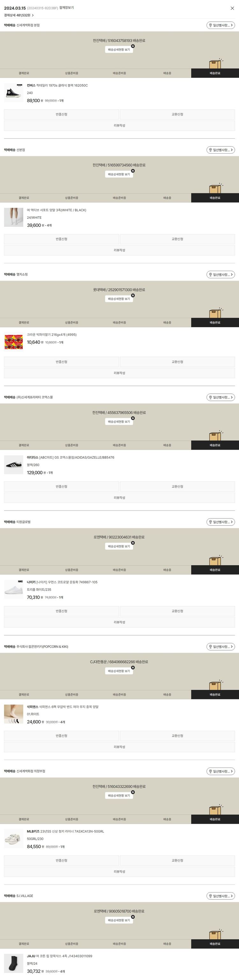Click location pin icon for 신세계백화점 의정부점
239x980 pixels.
click(x=210, y=771)
